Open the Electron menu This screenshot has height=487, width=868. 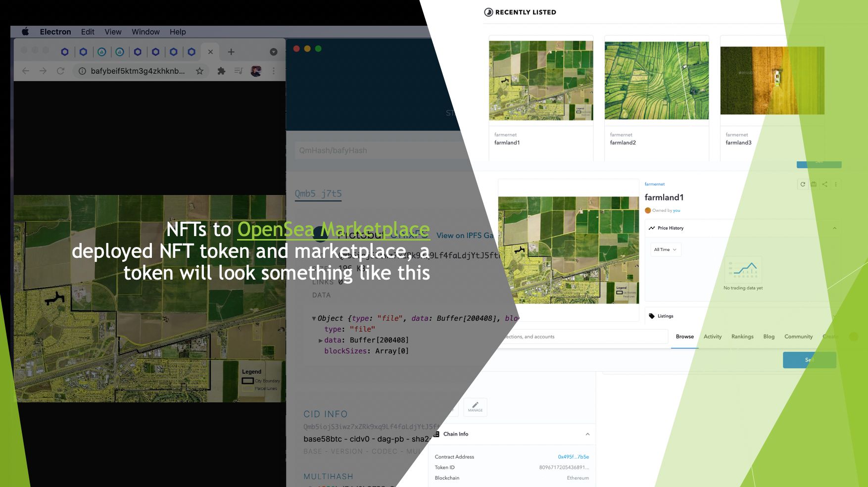[x=55, y=32]
